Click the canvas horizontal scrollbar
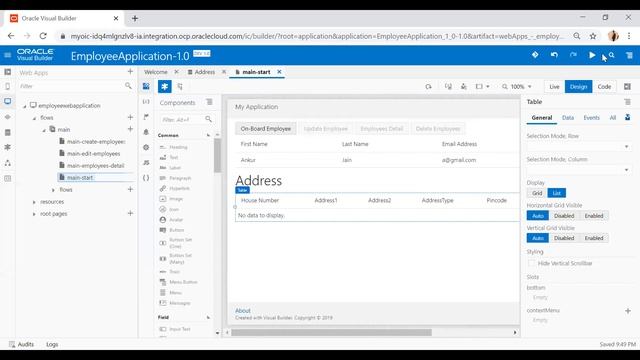The height and width of the screenshot is (360, 640). coord(331,333)
